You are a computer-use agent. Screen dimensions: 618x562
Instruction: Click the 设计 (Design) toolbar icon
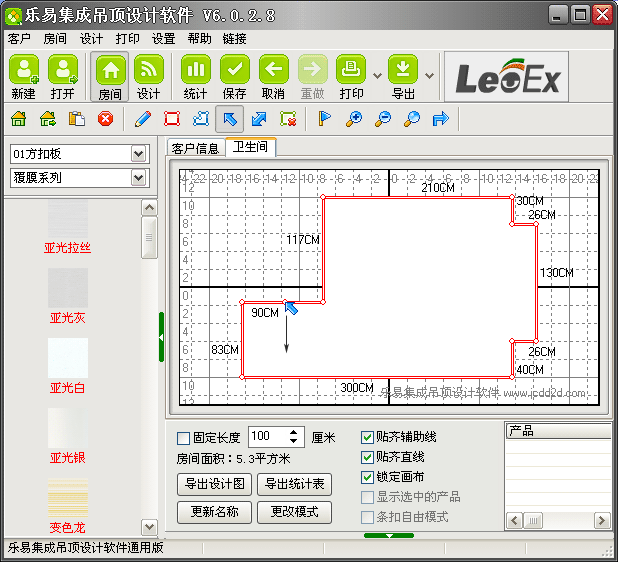click(149, 76)
